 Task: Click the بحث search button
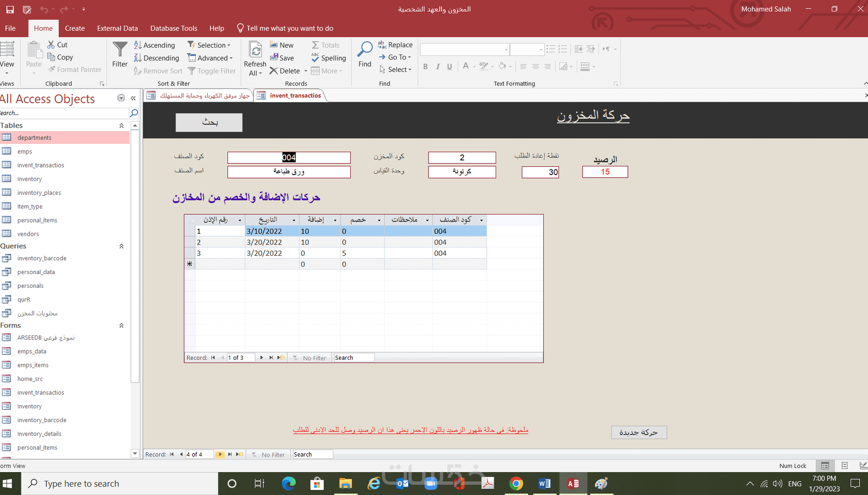coord(209,122)
